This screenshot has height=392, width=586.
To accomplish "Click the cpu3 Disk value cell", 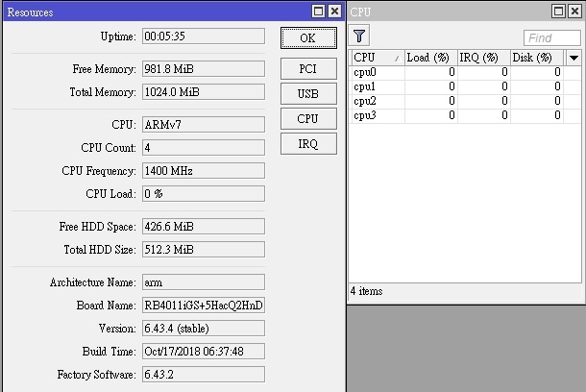I will point(537,115).
